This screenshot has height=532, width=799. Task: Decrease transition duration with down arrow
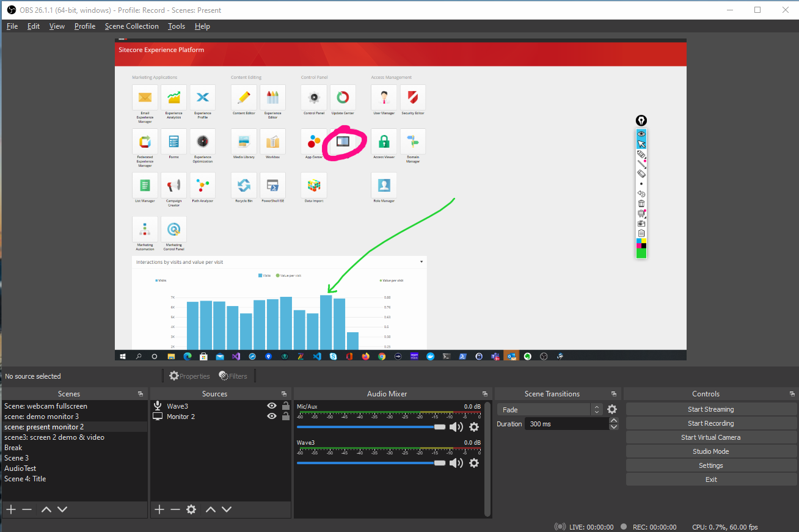(614, 427)
